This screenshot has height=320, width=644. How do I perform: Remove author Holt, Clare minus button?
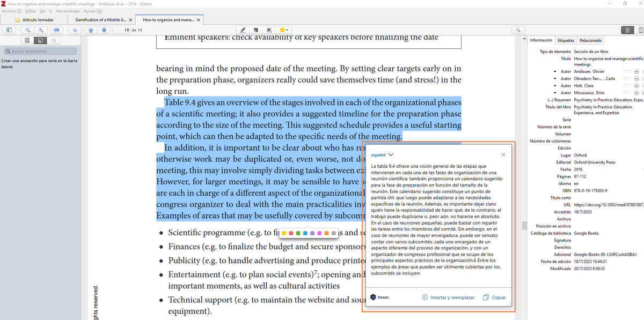tap(636, 86)
